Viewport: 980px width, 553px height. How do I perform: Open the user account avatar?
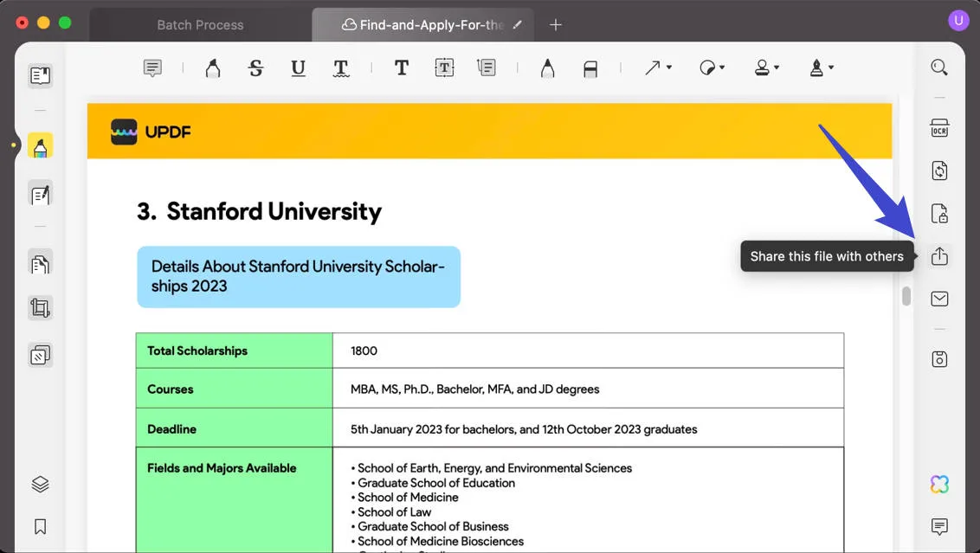click(958, 21)
